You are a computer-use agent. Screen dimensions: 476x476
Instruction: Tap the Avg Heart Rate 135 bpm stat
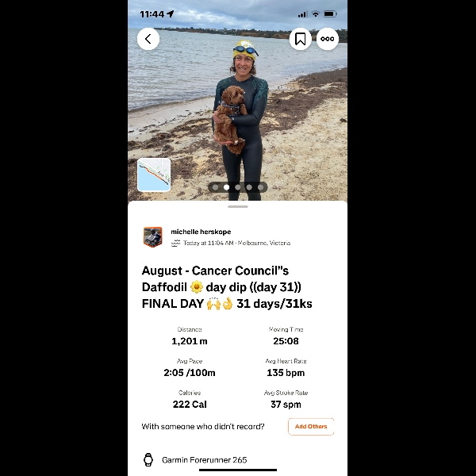[x=286, y=368]
